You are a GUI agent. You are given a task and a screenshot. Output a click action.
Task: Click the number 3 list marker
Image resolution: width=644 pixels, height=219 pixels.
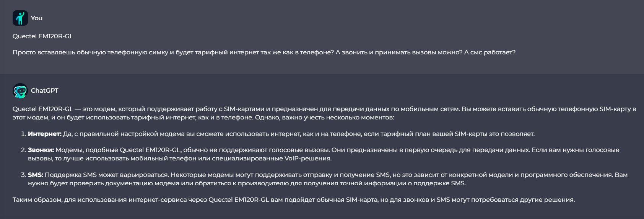[23, 175]
